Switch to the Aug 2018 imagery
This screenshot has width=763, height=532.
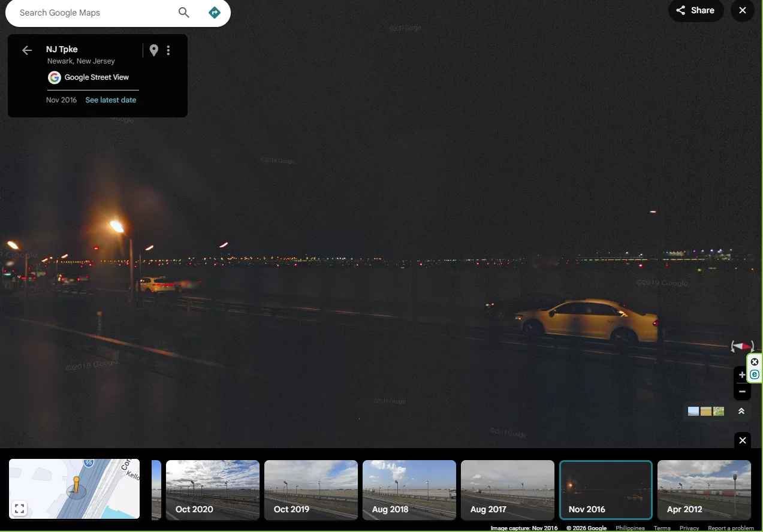pos(409,489)
